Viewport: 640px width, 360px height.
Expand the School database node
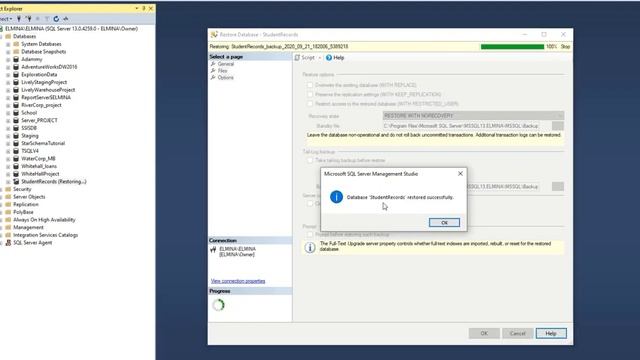click(x=8, y=113)
